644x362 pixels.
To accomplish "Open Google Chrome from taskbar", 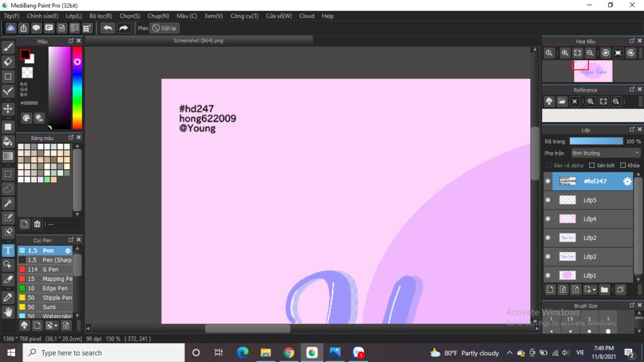I will tap(289, 353).
